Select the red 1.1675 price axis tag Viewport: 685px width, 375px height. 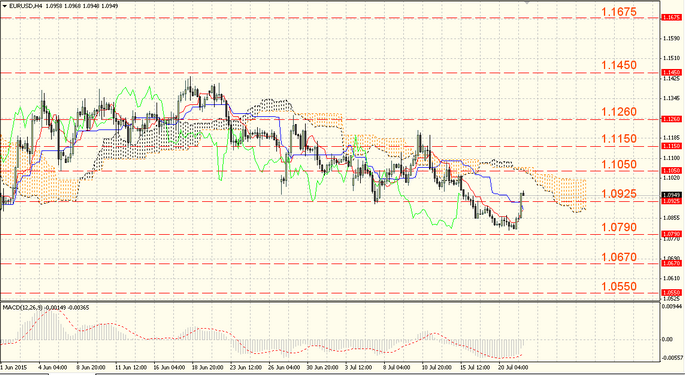(x=671, y=17)
